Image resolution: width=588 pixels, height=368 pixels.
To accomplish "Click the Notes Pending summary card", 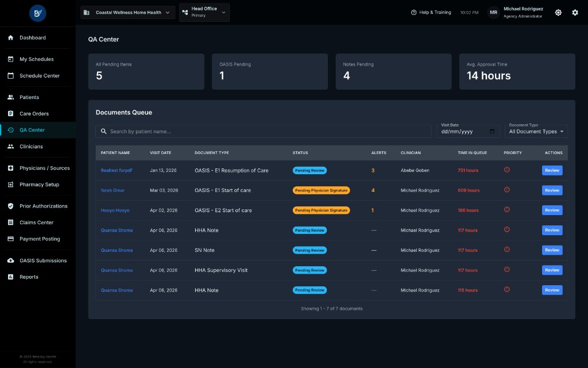I will (393, 71).
